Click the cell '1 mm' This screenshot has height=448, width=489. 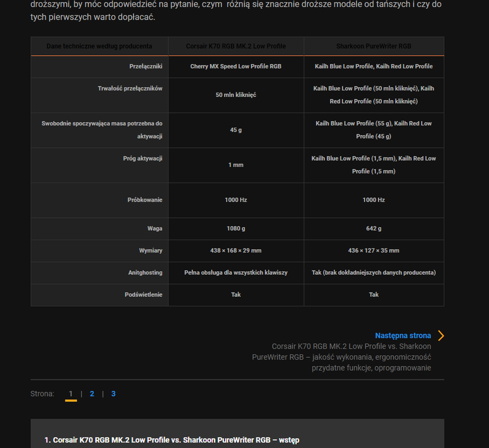(236, 165)
